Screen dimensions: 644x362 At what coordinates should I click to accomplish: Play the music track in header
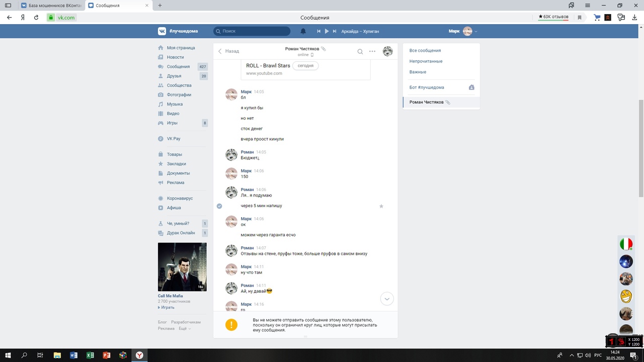pos(327,31)
